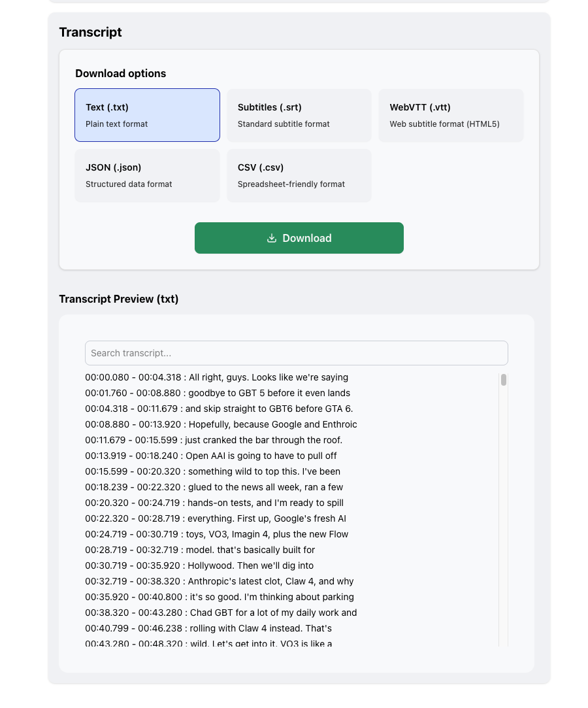Image resolution: width=588 pixels, height=708 pixels.
Task: Select the Text (.txt) format option
Action: 147,115
